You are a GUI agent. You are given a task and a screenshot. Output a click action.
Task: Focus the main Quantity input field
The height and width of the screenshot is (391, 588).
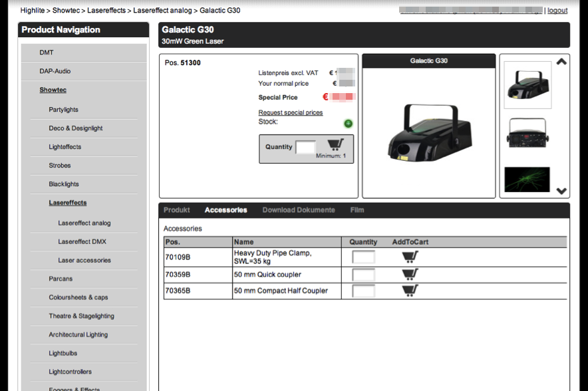tap(305, 147)
